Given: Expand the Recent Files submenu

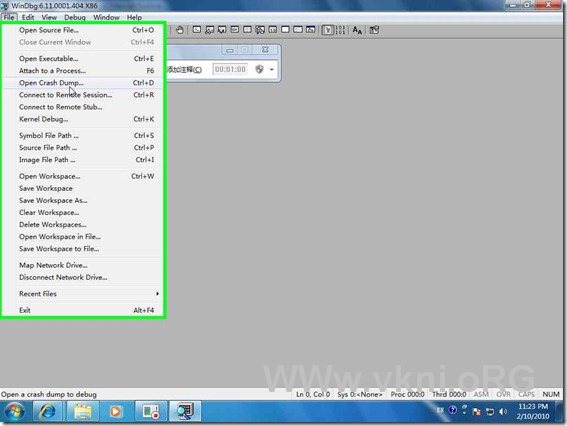Looking at the screenshot, I should 83,294.
